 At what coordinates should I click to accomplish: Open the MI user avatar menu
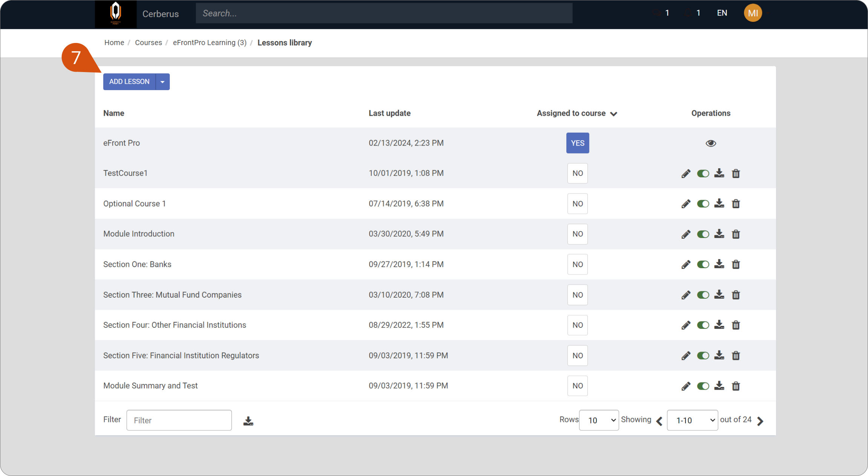(x=753, y=13)
